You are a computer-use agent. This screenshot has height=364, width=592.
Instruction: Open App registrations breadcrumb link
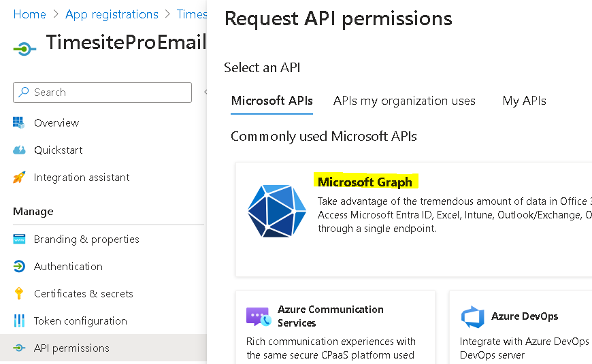coord(112,14)
